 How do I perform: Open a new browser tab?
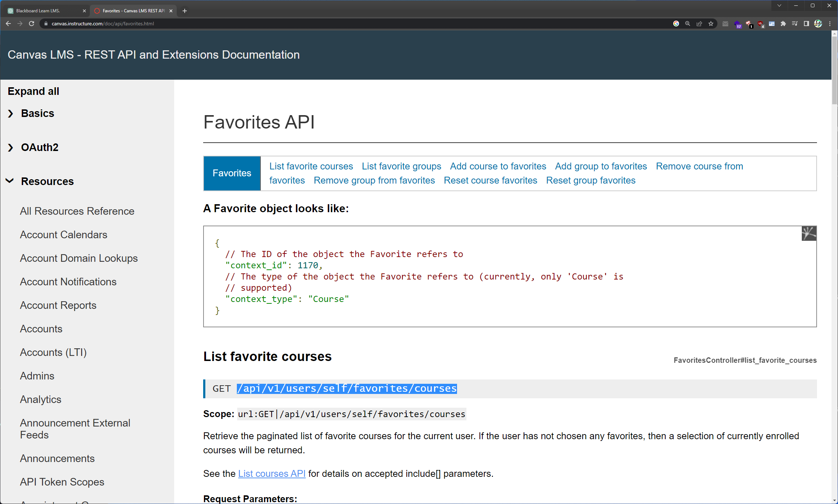[x=185, y=11]
